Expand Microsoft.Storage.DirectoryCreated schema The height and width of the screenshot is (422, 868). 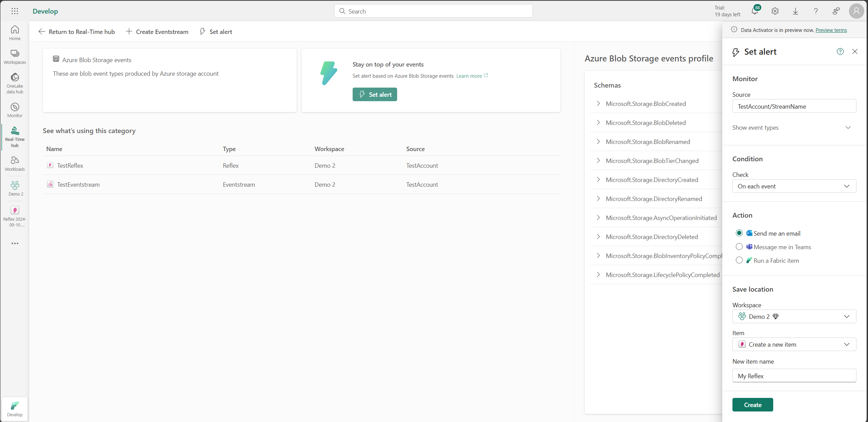coord(598,180)
